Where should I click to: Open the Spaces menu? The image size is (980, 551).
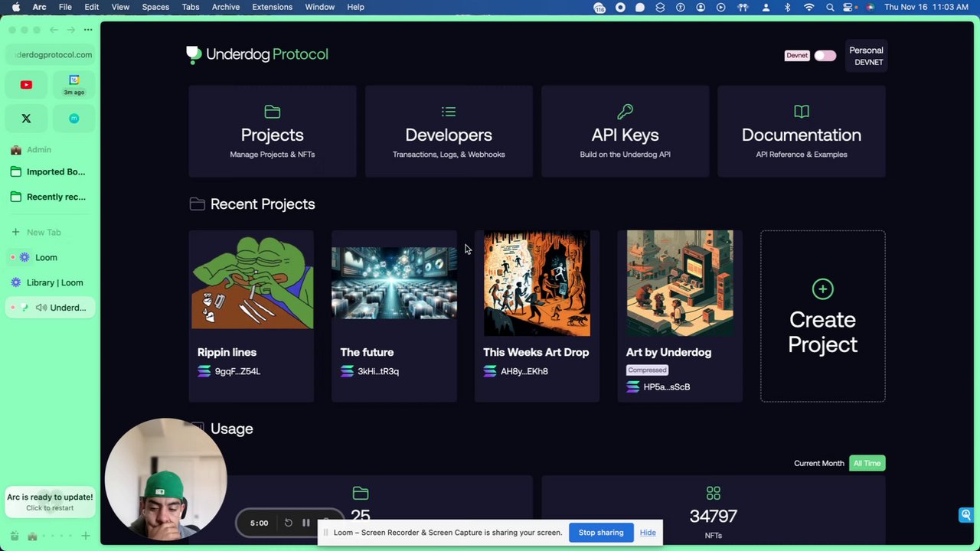pos(155,7)
